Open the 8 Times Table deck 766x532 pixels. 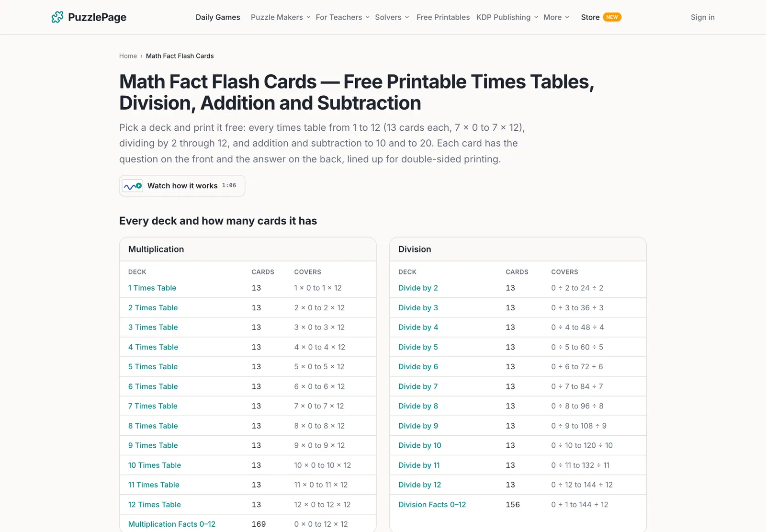tap(153, 426)
